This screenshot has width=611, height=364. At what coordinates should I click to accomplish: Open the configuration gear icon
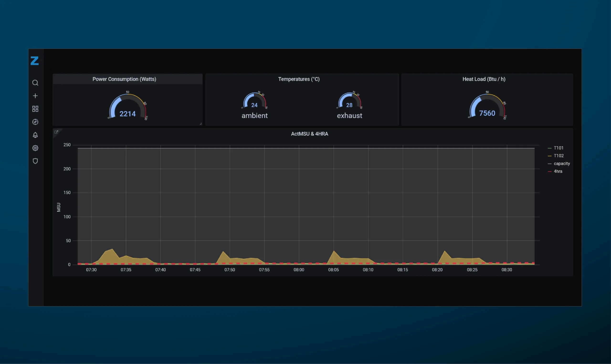(35, 148)
